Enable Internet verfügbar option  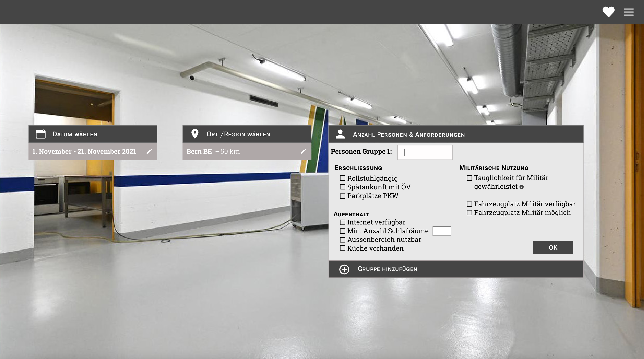pos(343,222)
